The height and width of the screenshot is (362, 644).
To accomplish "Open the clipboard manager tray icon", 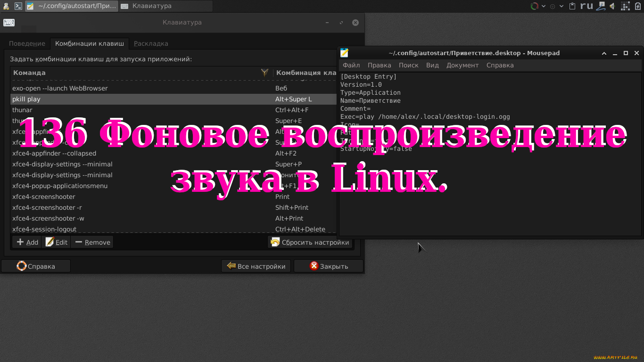I will [x=572, y=6].
